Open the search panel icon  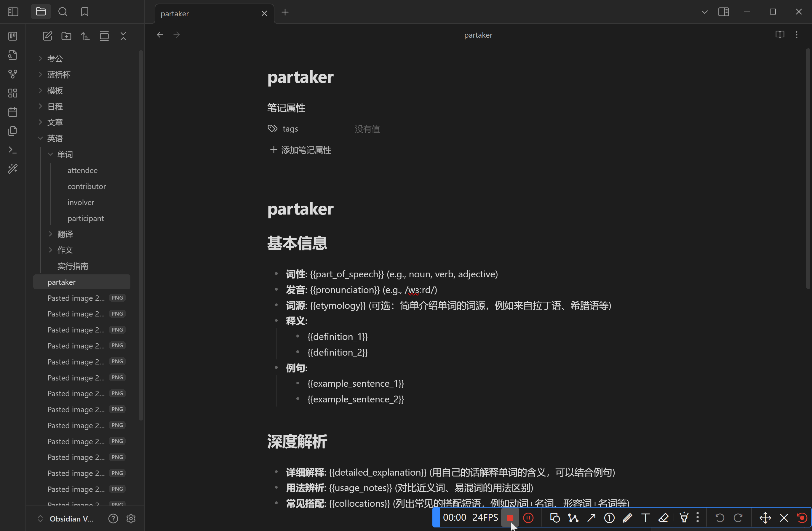(63, 12)
